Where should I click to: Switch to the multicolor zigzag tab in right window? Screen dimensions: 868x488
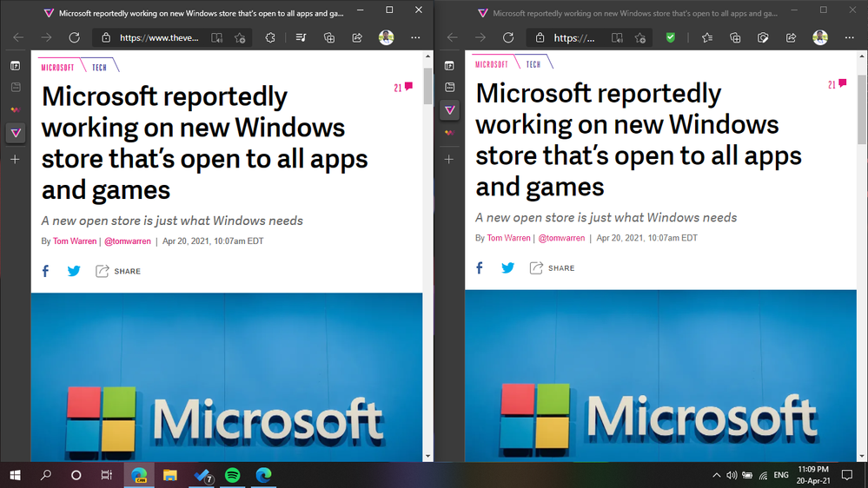(449, 133)
